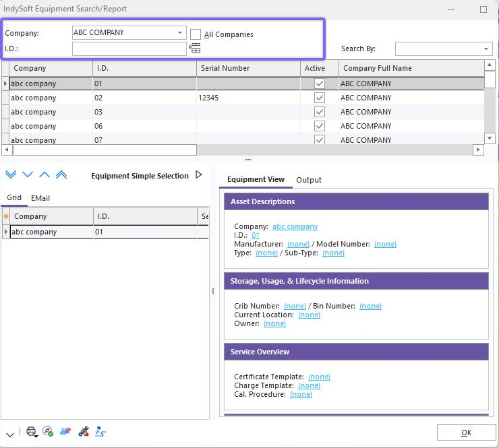This screenshot has width=499, height=448.
Task: Enable the All Companies checkbox
Action: tap(196, 34)
